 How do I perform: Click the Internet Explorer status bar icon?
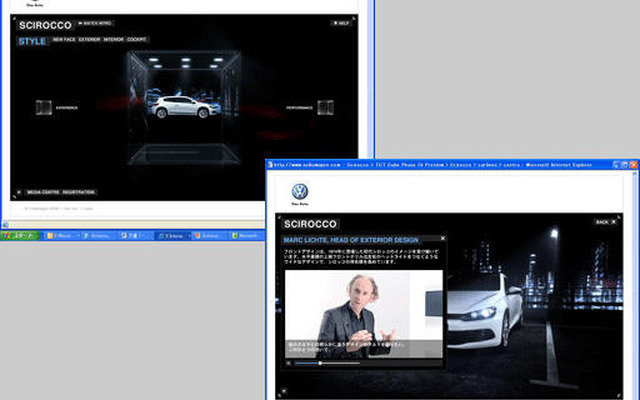[x=5, y=224]
